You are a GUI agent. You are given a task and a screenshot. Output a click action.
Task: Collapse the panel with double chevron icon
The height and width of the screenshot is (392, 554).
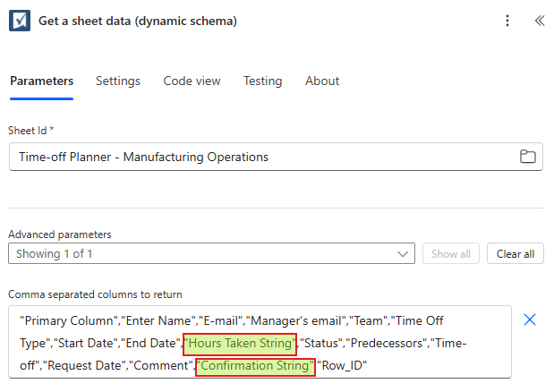pos(540,21)
